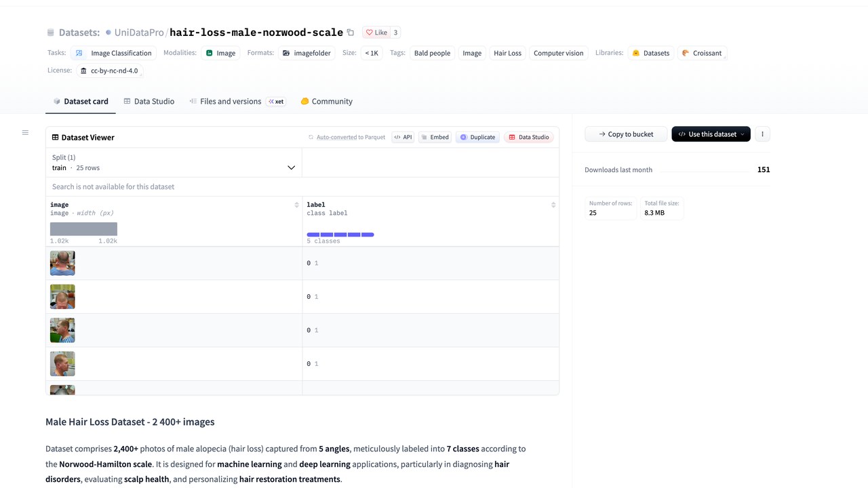Click the API button in viewer
868x488 pixels.
pos(403,137)
